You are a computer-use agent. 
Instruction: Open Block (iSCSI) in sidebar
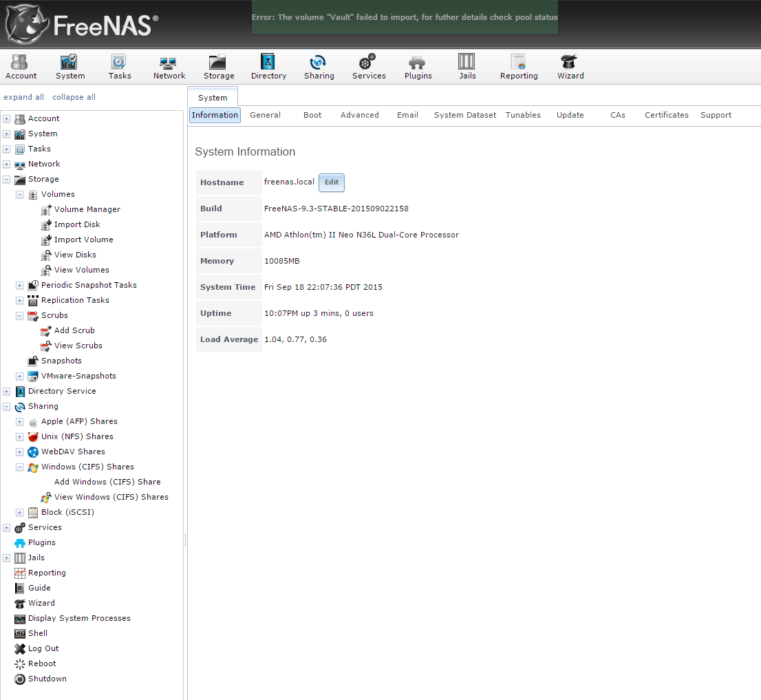67,512
